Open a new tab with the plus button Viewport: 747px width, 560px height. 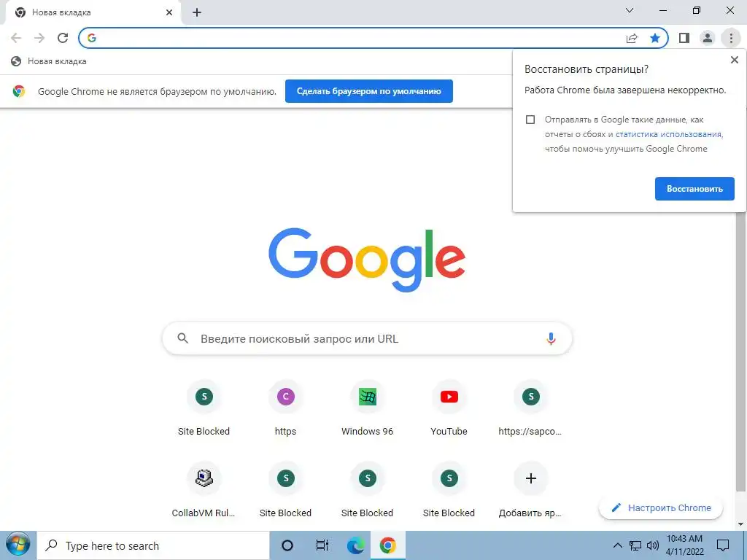197,12
